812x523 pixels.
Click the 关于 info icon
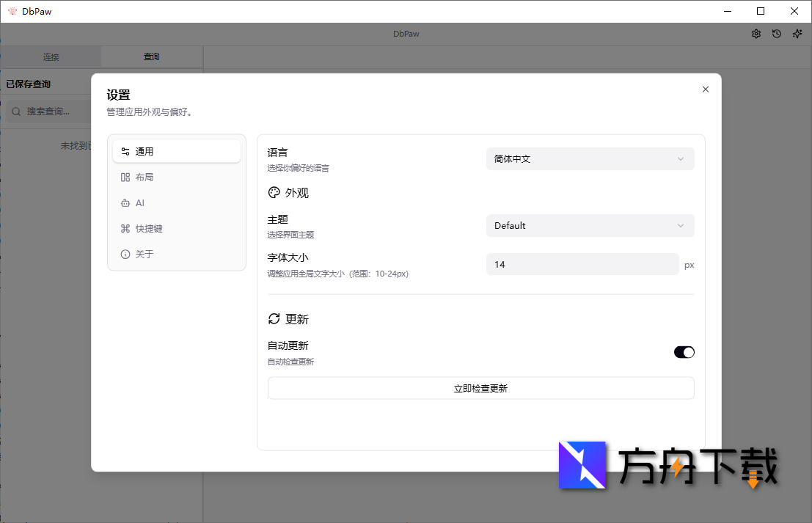(125, 255)
